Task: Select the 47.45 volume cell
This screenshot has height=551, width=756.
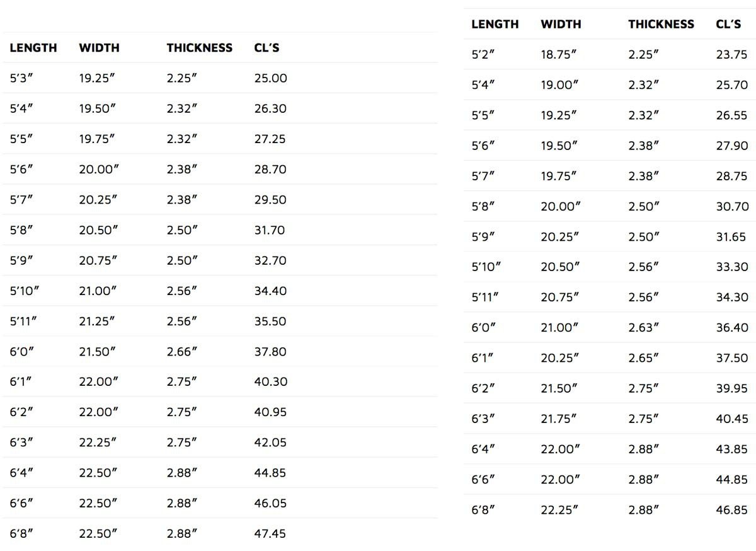Action: (270, 533)
